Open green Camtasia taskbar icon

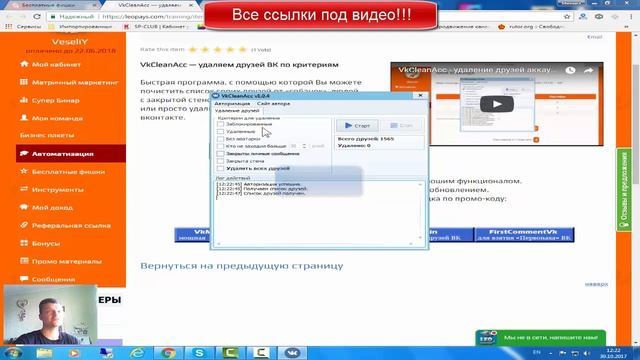point(230,353)
